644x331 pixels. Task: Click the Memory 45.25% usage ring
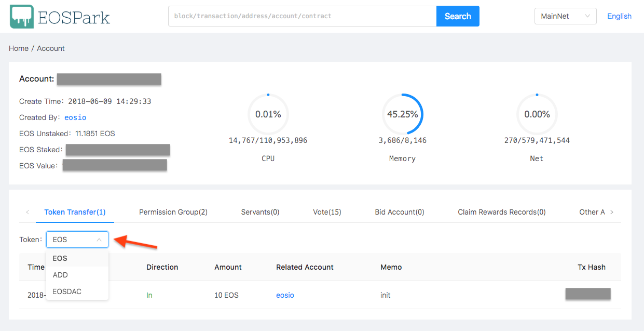click(x=403, y=114)
